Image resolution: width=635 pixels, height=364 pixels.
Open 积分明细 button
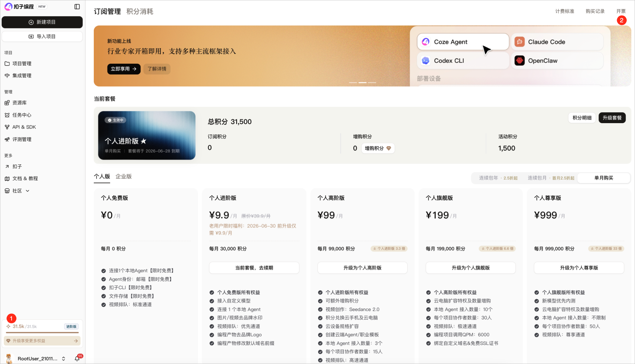tap(582, 118)
